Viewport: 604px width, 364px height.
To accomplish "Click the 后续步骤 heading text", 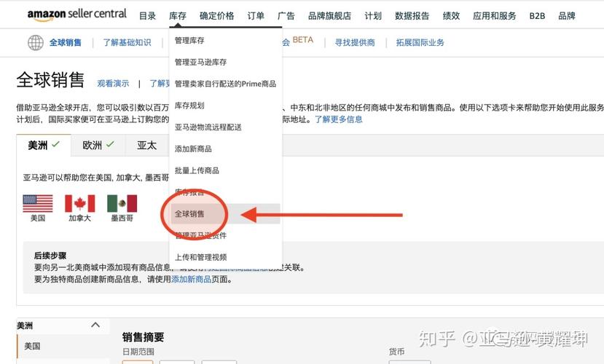I will pyautogui.click(x=50, y=256).
